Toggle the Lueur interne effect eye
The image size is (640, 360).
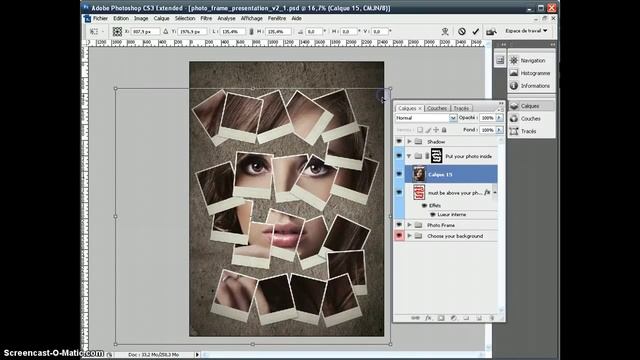[433, 215]
